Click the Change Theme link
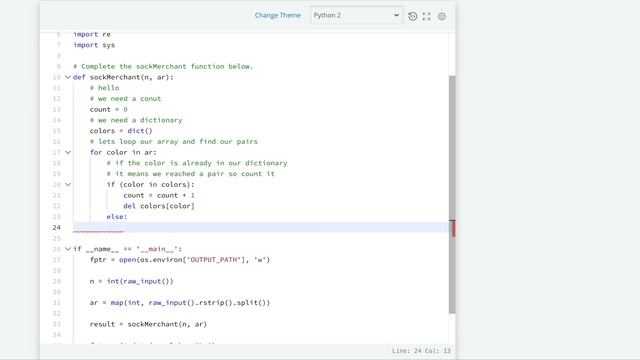Image resolution: width=640 pixels, height=360 pixels. (278, 15)
